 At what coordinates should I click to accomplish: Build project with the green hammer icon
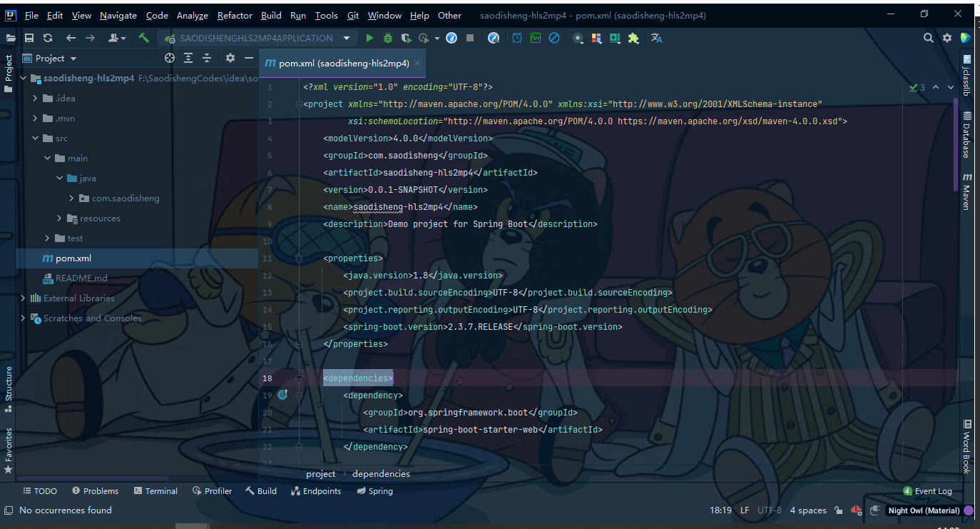point(143,38)
